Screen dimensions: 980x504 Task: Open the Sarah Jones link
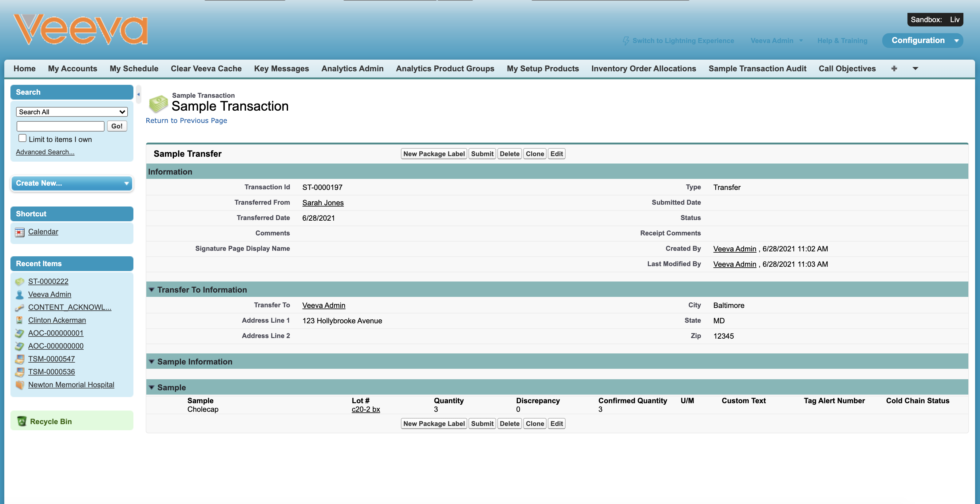click(x=322, y=203)
